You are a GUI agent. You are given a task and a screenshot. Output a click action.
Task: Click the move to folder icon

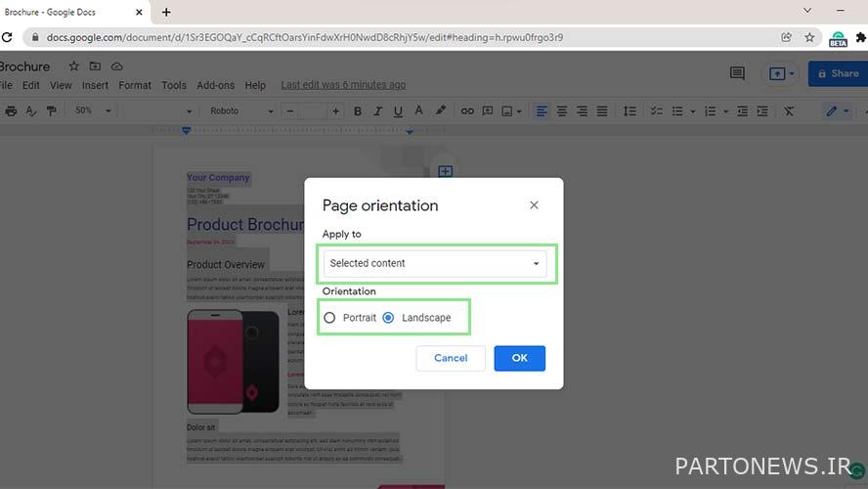point(95,67)
